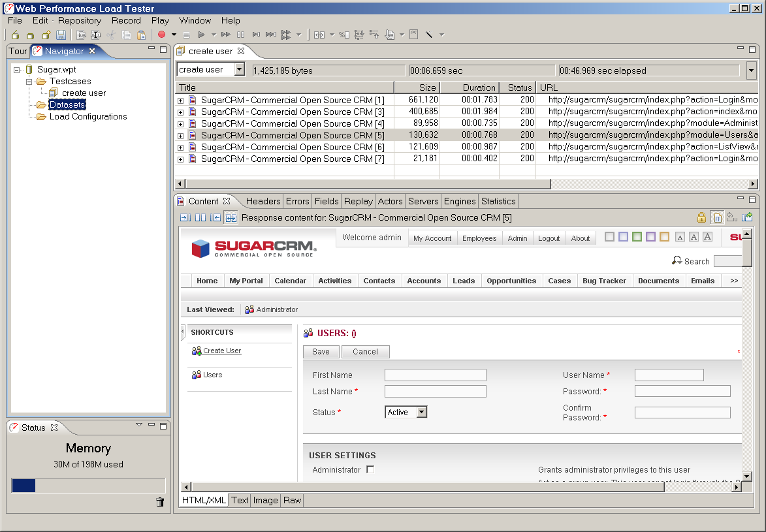Click the >> more modules arrow
Screen dimensions: 766x532
tap(734, 281)
